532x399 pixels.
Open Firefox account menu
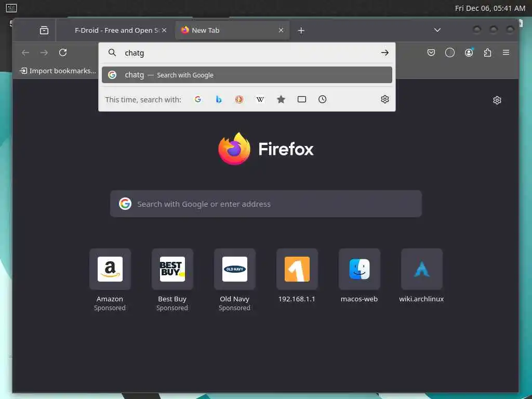coord(469,52)
